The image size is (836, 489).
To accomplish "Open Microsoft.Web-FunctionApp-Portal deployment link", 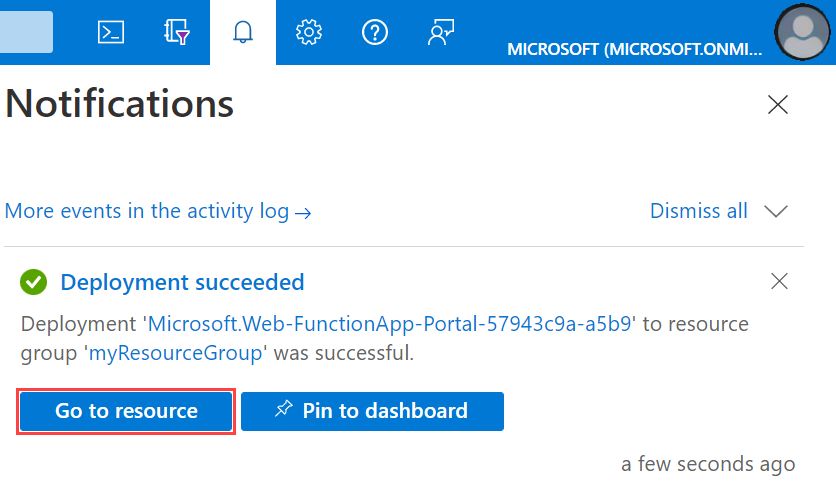I will pyautogui.click(x=389, y=324).
